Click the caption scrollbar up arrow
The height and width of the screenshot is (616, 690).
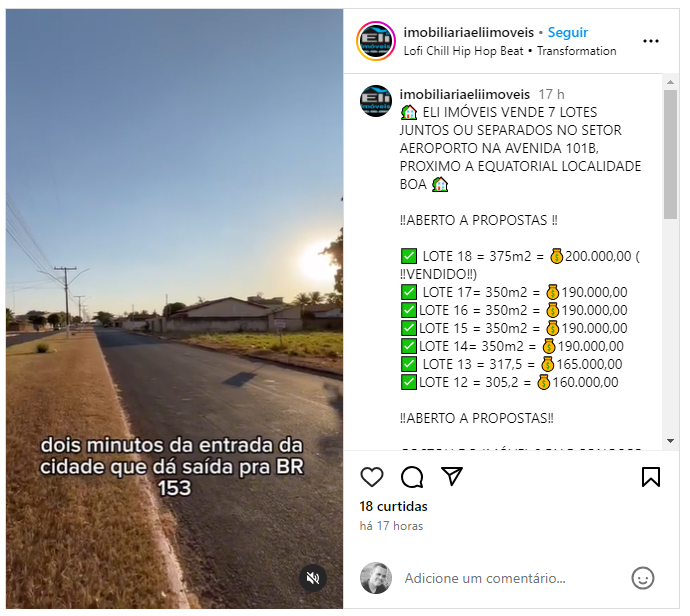coord(672,82)
